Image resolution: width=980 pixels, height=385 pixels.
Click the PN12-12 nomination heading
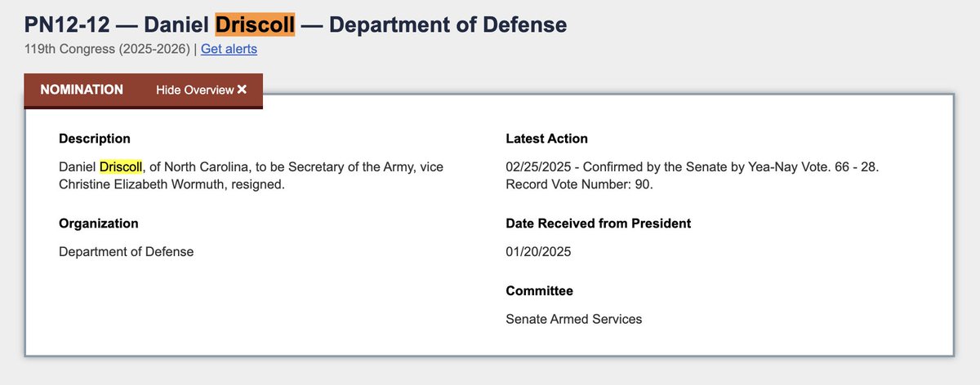[73, 24]
